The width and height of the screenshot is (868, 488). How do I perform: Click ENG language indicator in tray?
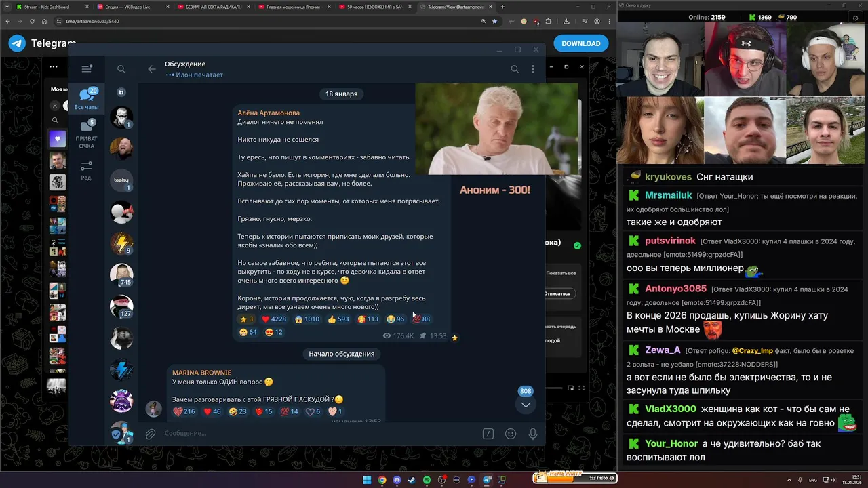813,480
